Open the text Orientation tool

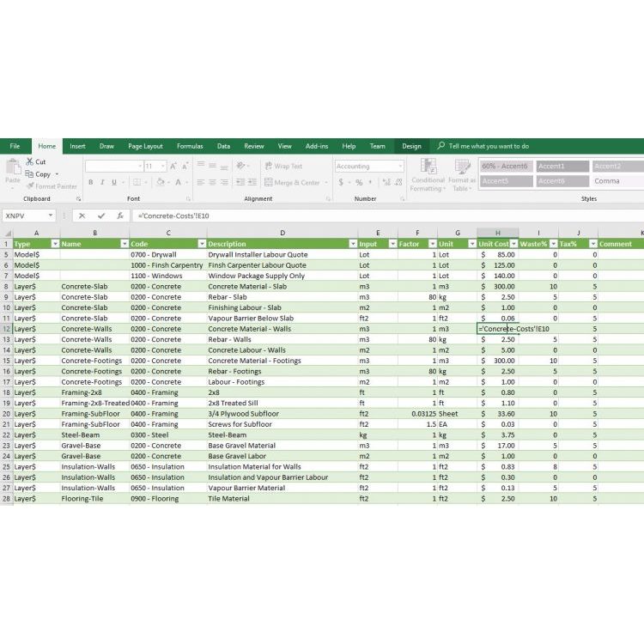tap(240, 166)
